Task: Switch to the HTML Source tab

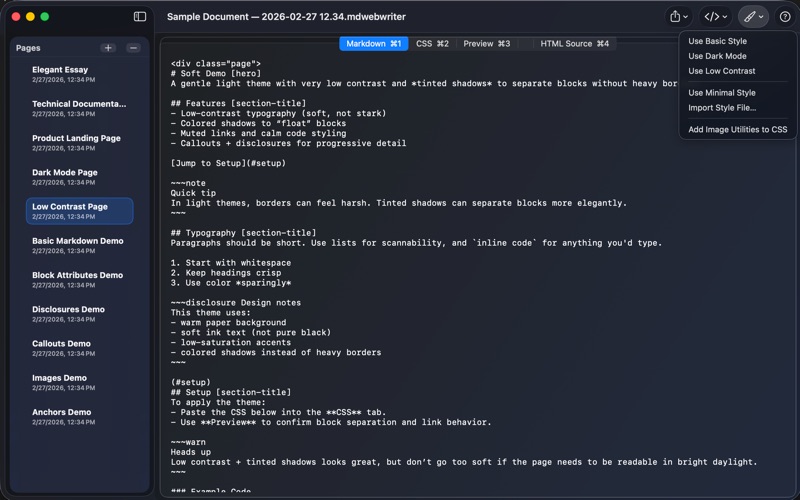Action: (x=574, y=44)
